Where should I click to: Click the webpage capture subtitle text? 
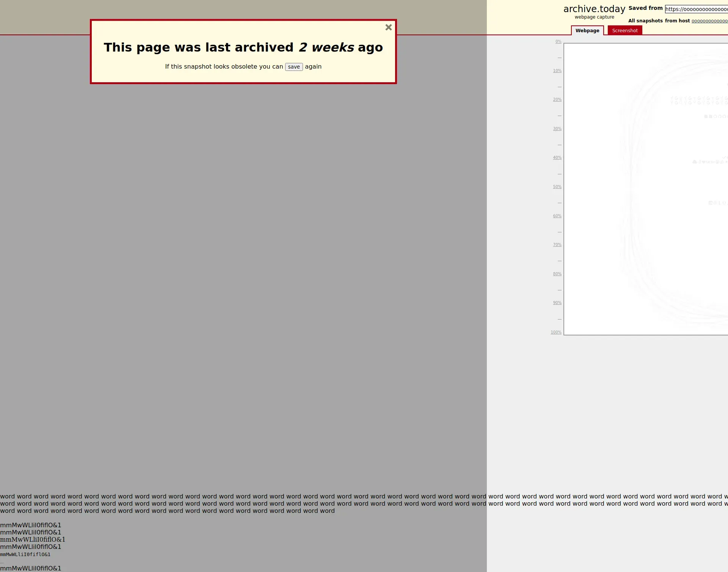click(x=594, y=17)
